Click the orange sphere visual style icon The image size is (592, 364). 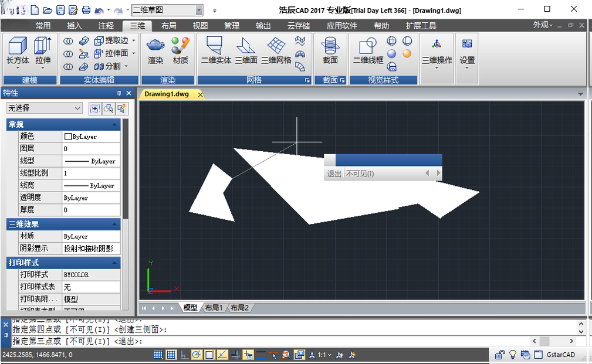pyautogui.click(x=407, y=53)
